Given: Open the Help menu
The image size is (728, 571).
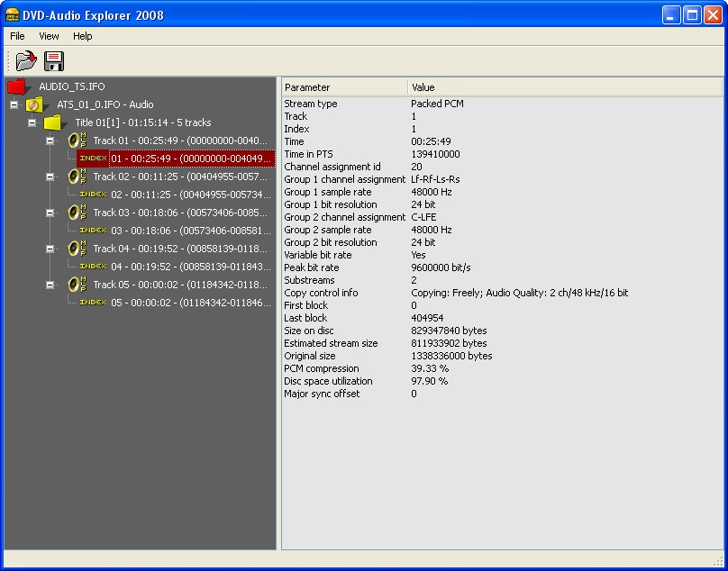Looking at the screenshot, I should [82, 36].
